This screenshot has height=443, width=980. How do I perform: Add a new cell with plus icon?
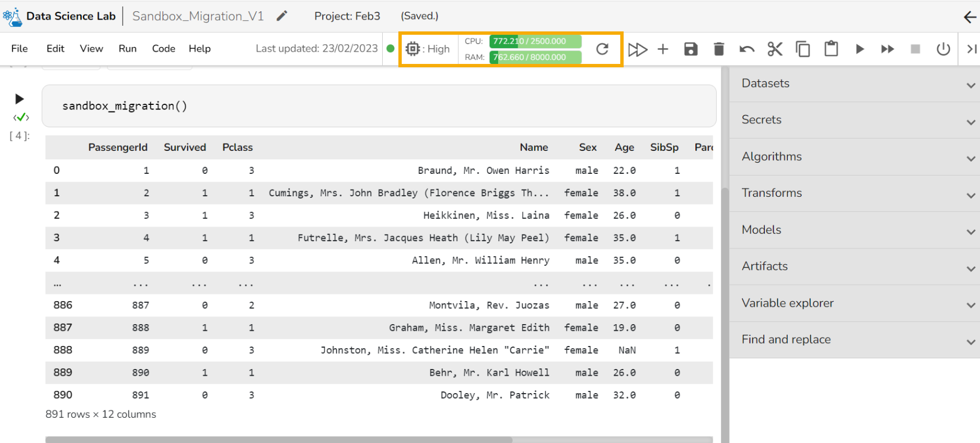pos(663,49)
